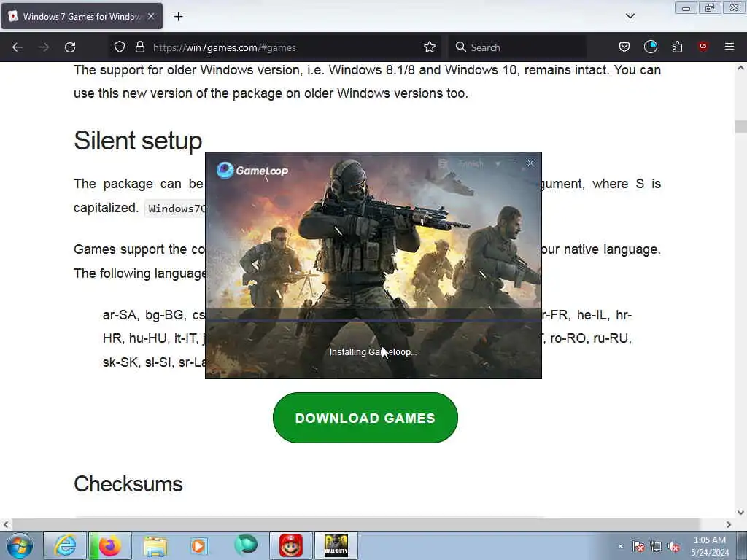Open the uBlock Origin extension icon
The width and height of the screenshot is (747, 560).
tap(703, 46)
